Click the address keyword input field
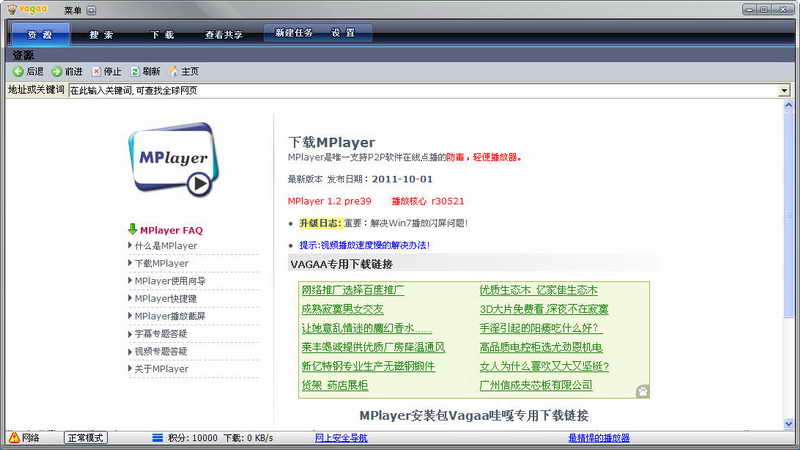Screen dimensions: 800x450 [x=420, y=91]
